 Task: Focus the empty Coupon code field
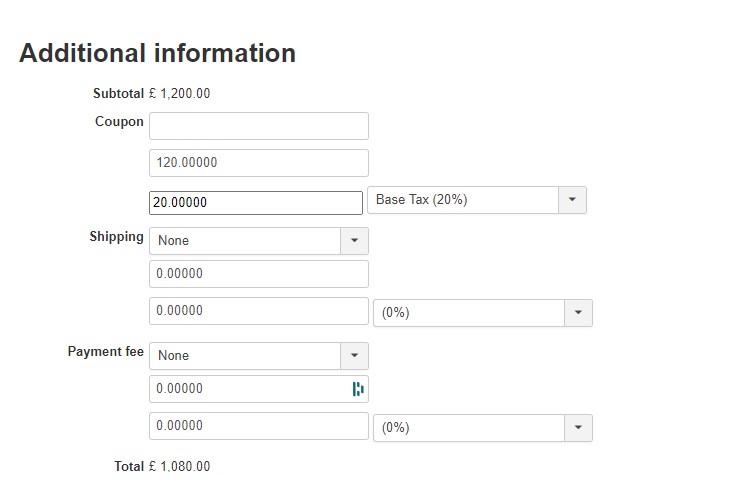pyautogui.click(x=258, y=126)
